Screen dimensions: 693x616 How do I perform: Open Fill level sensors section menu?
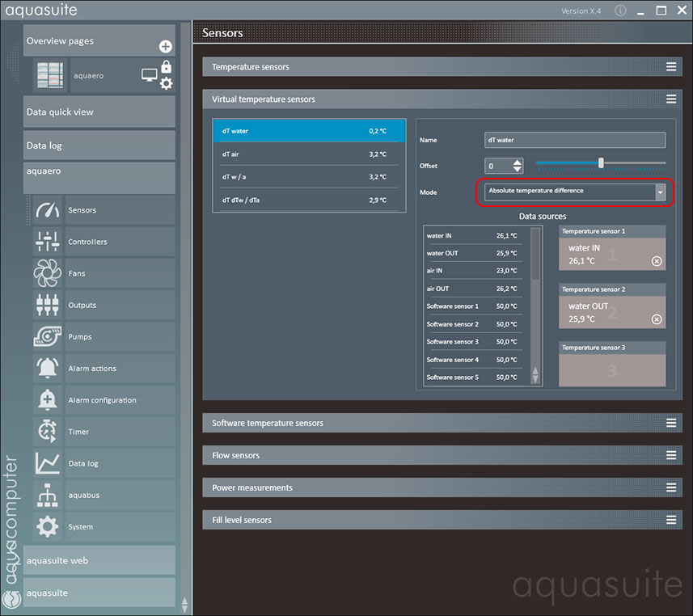click(671, 520)
